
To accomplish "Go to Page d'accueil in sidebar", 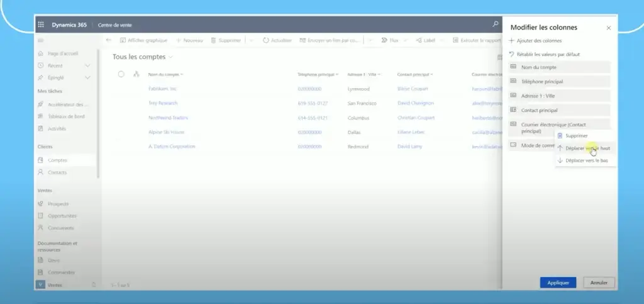I will point(62,53).
